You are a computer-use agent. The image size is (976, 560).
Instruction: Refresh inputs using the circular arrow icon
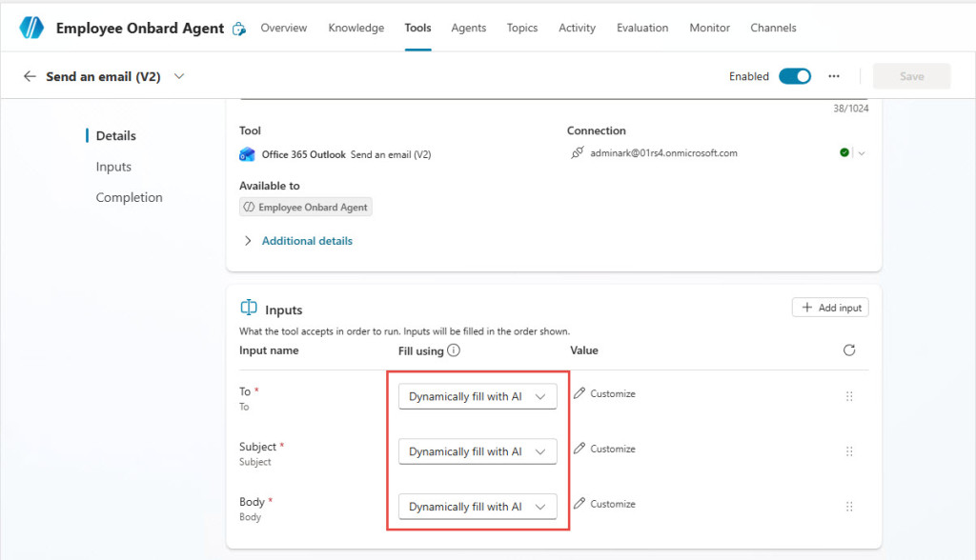pyautogui.click(x=849, y=350)
